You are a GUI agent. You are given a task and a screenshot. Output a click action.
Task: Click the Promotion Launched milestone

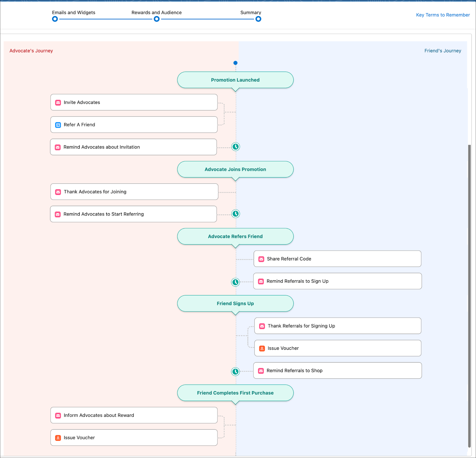[x=235, y=80]
